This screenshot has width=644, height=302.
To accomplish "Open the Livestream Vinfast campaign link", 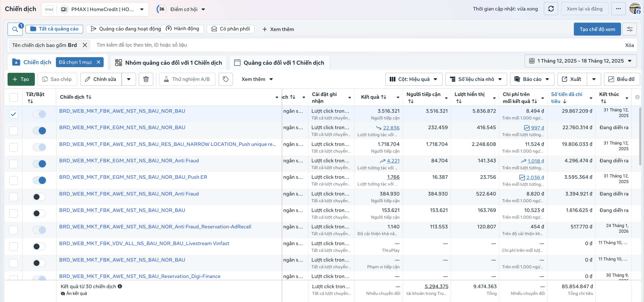I will pyautogui.click(x=144, y=243).
